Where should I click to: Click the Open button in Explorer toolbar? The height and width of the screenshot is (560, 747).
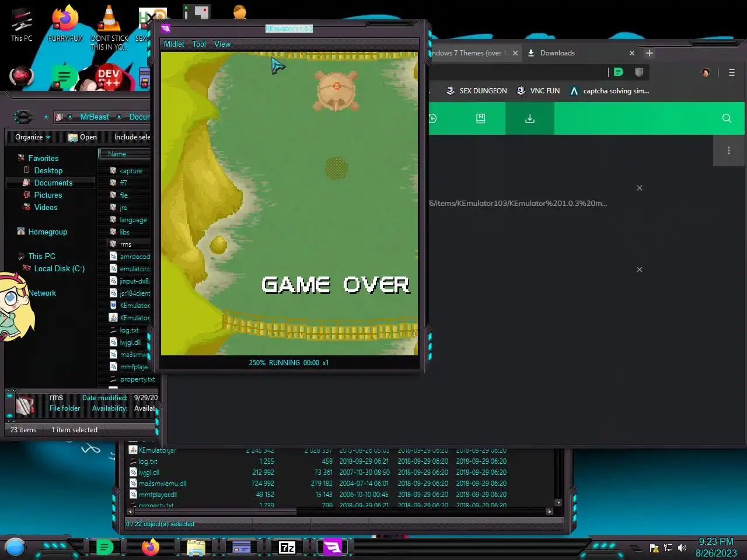click(82, 137)
